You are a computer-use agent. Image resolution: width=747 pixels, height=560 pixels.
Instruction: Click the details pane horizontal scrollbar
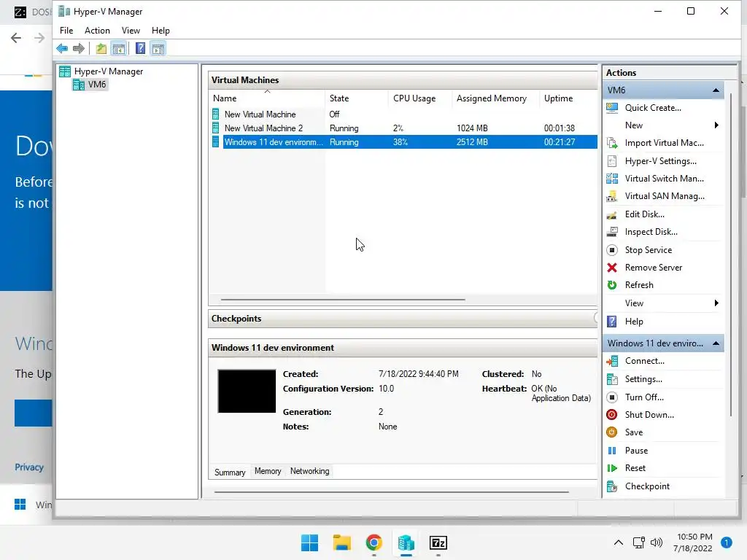[392, 491]
